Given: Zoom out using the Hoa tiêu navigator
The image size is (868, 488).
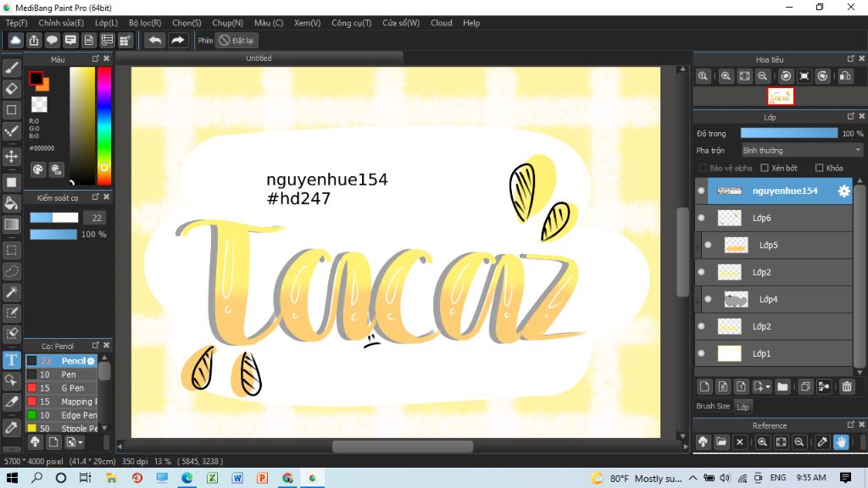Looking at the screenshot, I should (763, 76).
